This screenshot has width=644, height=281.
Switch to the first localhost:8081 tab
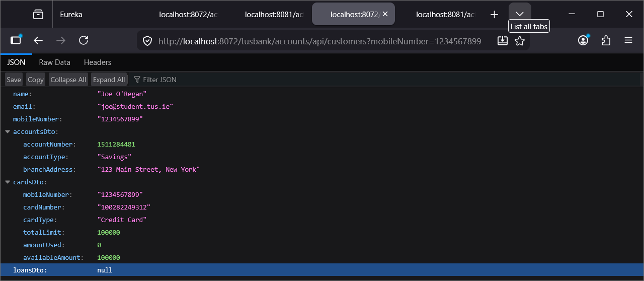(268, 14)
